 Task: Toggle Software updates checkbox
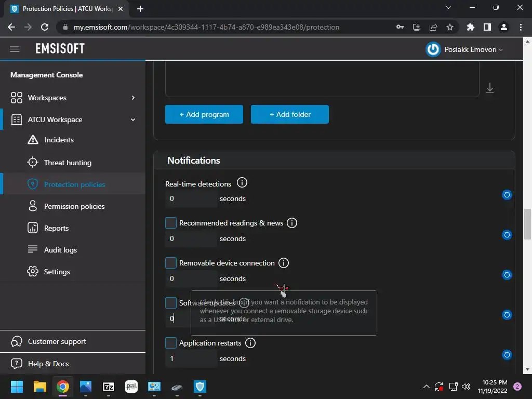point(170,303)
